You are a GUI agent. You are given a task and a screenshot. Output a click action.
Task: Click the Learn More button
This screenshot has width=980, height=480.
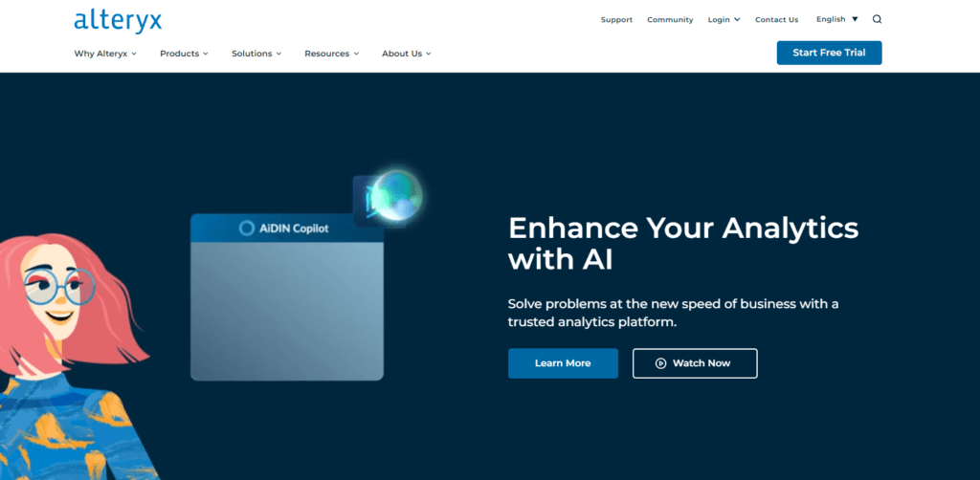pos(563,363)
